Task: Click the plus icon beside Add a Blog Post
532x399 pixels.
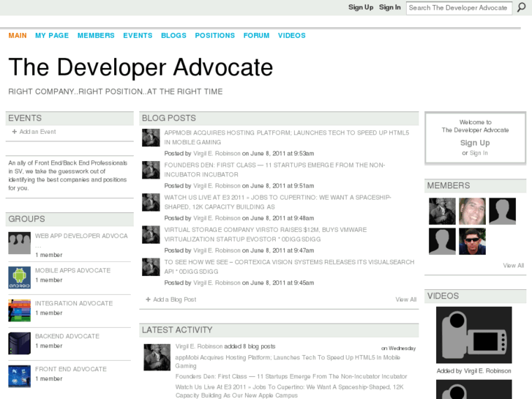Action: point(148,299)
